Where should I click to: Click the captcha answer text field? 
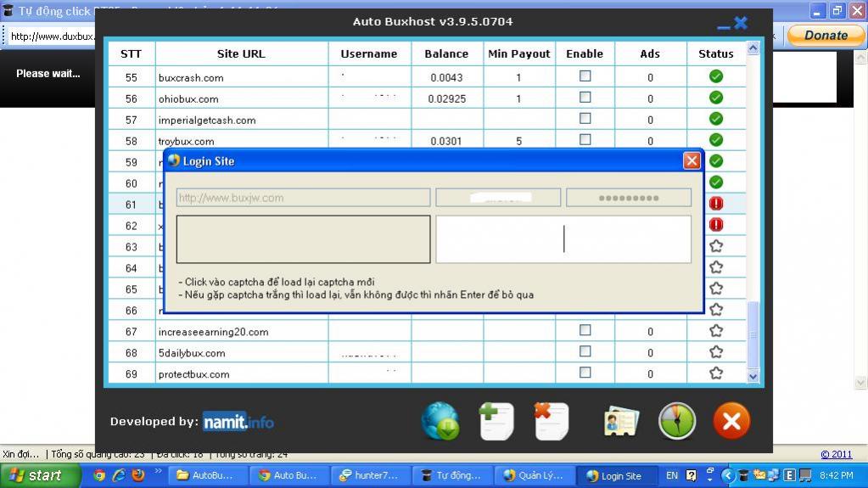pos(563,239)
